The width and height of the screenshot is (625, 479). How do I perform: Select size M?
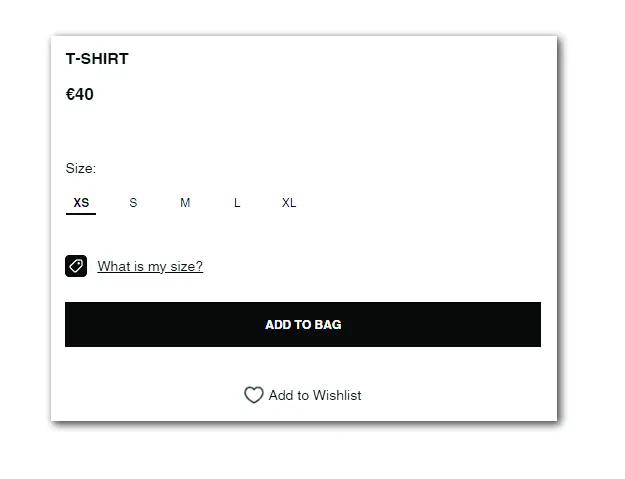click(185, 203)
